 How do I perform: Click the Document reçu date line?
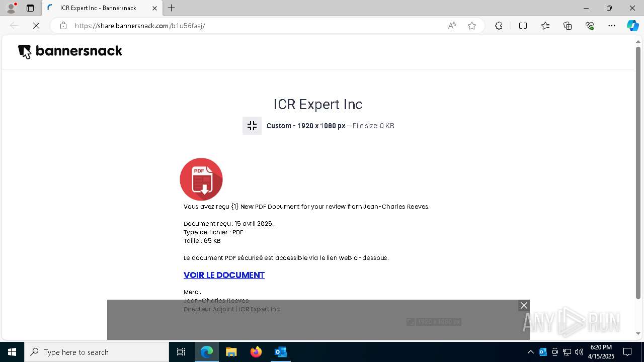229,224
